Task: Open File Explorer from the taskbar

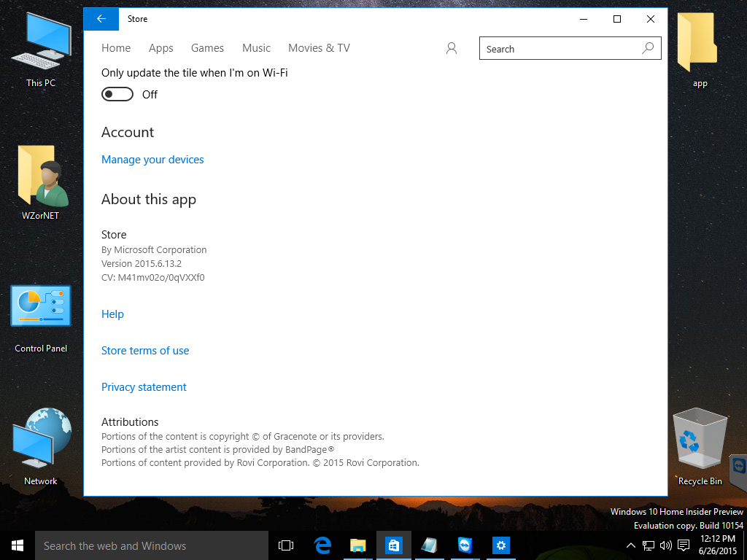Action: pyautogui.click(x=357, y=545)
